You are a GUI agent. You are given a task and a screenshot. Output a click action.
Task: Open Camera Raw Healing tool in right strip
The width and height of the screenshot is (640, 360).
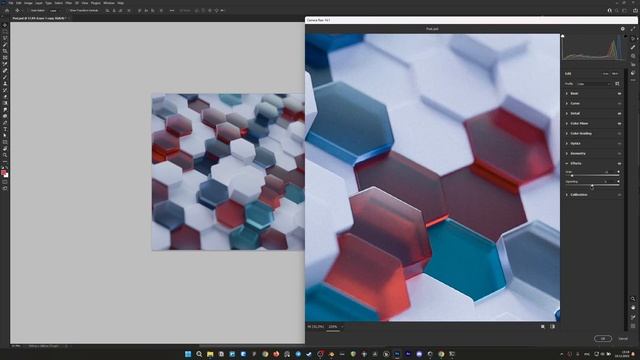point(633,47)
